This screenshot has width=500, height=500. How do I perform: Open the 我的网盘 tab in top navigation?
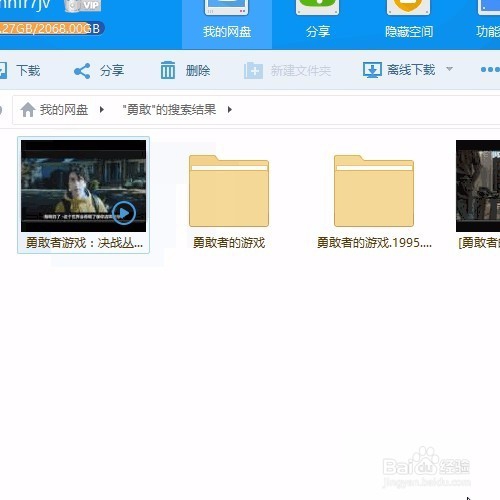(x=227, y=24)
